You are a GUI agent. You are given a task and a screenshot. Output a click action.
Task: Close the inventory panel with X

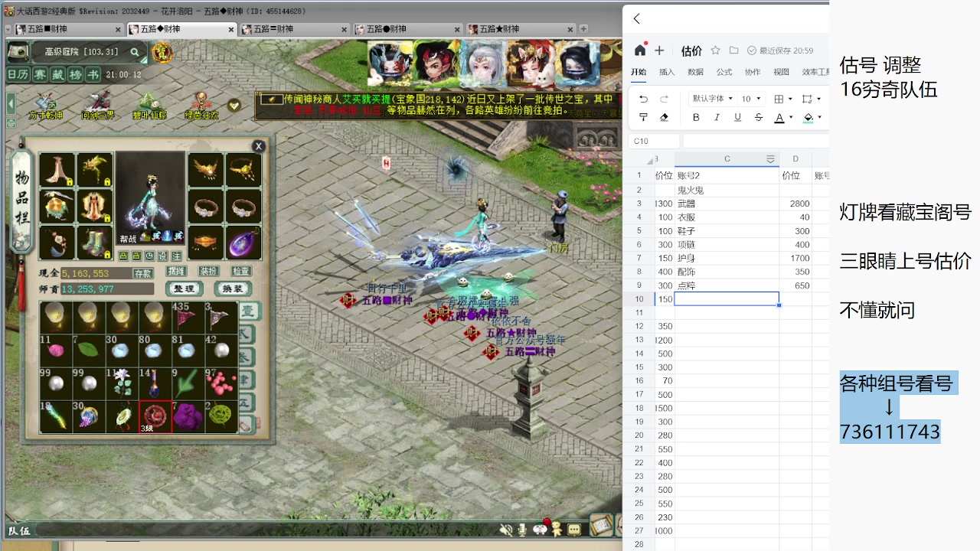259,146
